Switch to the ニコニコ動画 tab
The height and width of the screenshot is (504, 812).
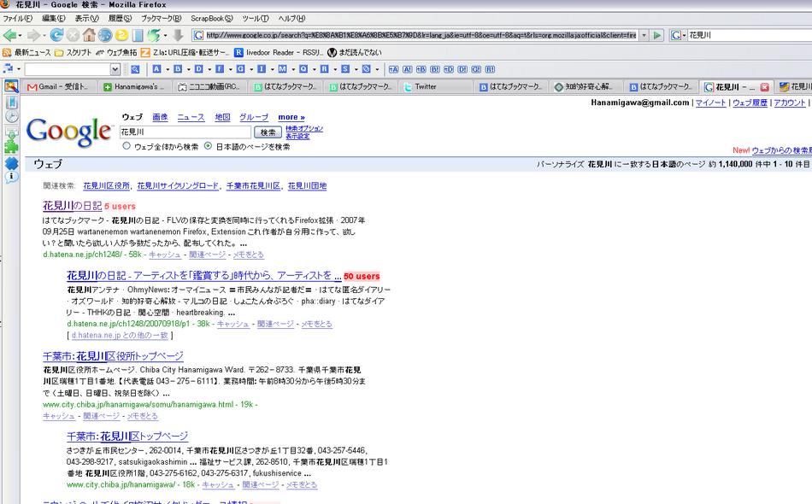211,87
